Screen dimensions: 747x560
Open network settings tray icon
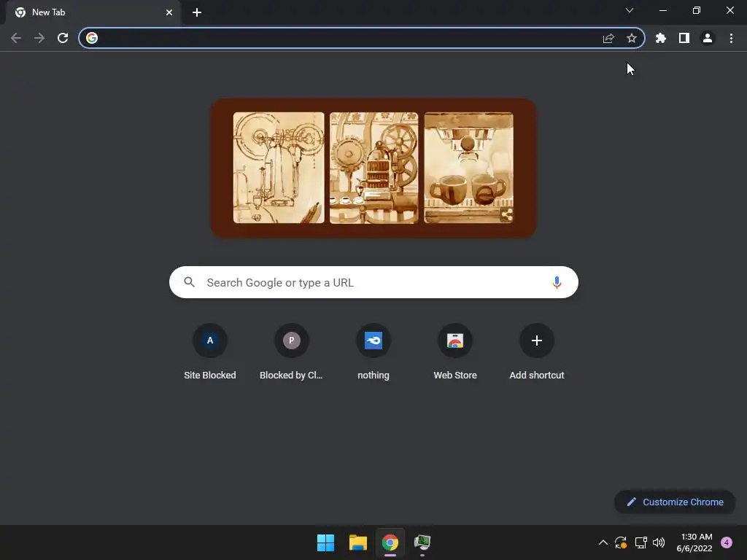click(x=640, y=542)
